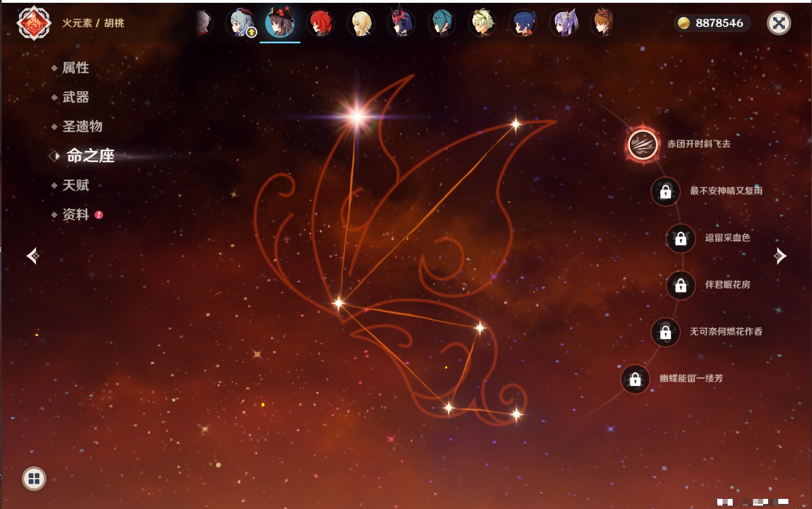
Task: Click the bottom-right constellation star
Action: [x=516, y=415]
